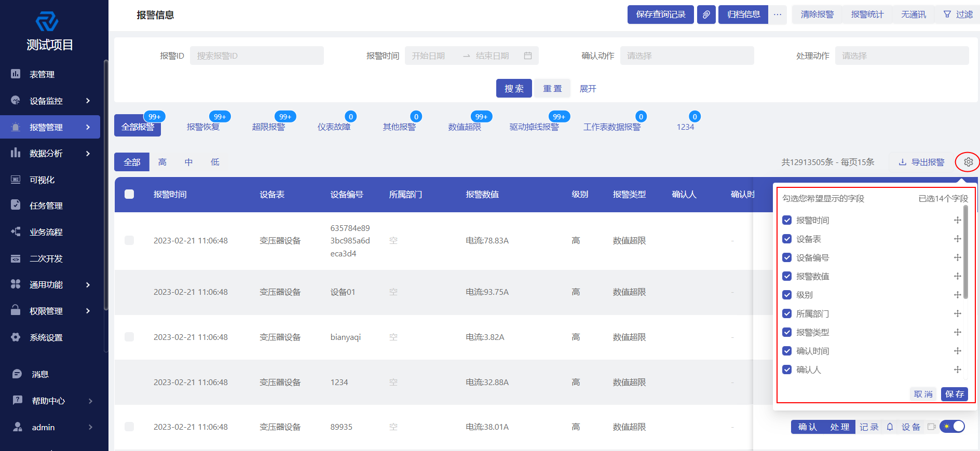Click drag handle beside 级别 field
Image resolution: width=980 pixels, height=451 pixels.
click(x=958, y=295)
